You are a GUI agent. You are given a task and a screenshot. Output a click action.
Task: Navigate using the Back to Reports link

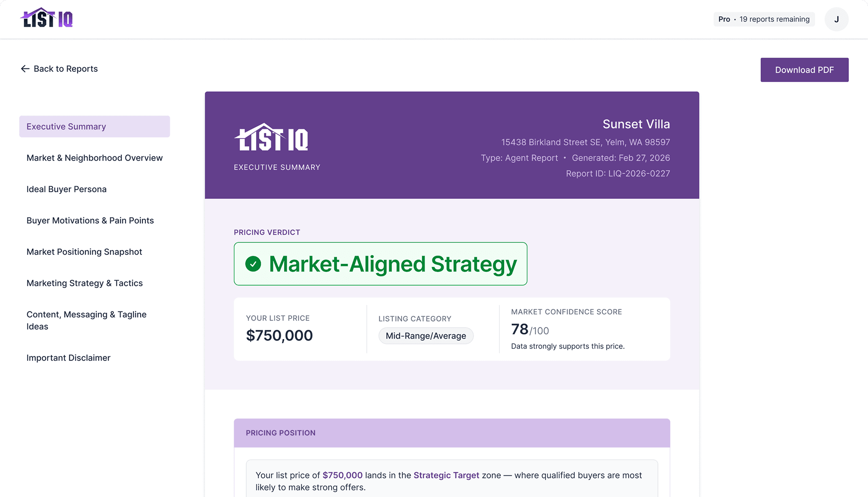[x=66, y=69]
